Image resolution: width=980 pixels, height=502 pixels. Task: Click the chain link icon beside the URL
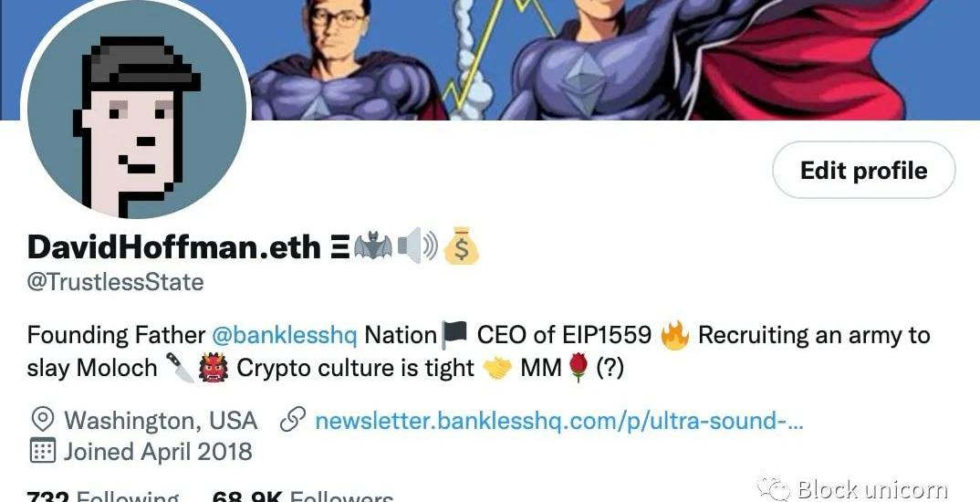[x=293, y=421]
